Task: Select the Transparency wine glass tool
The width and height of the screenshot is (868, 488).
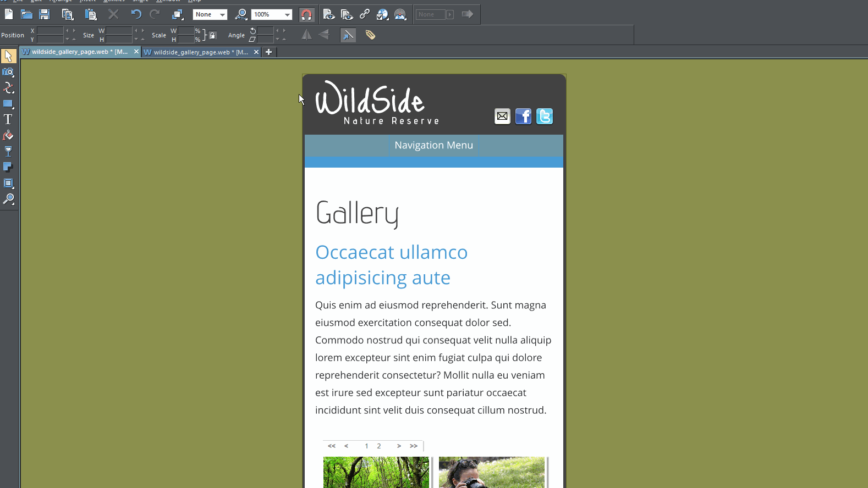Action: click(x=8, y=151)
